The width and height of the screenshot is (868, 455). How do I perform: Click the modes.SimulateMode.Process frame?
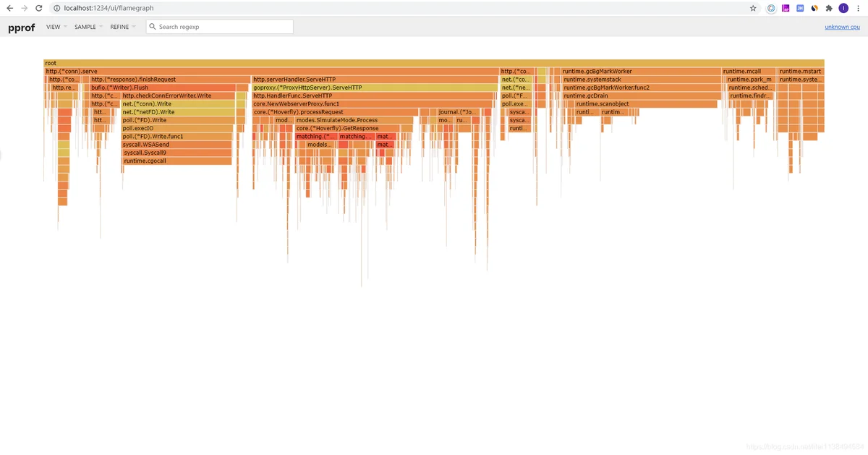[x=354, y=120]
